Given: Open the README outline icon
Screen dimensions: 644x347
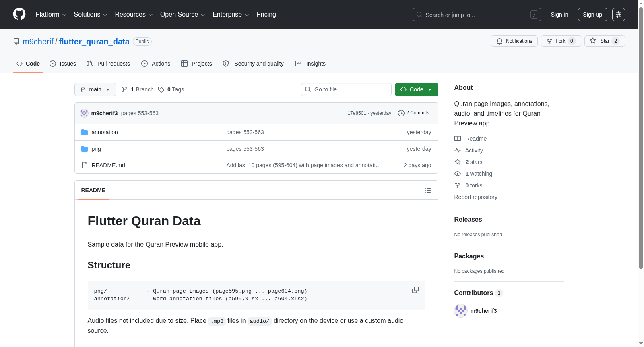Looking at the screenshot, I should (x=428, y=190).
